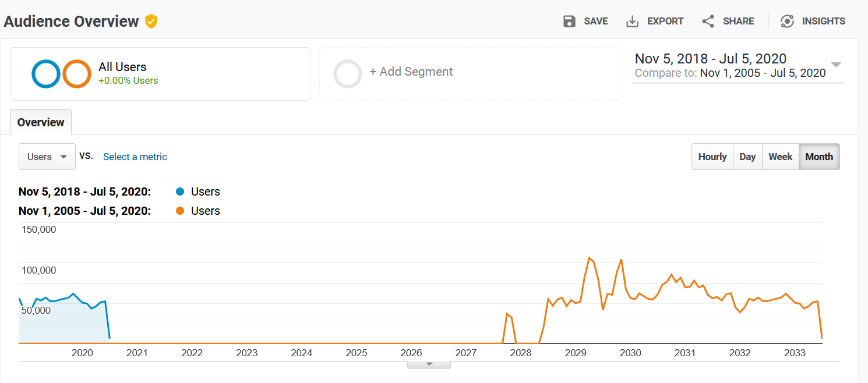Click the Share icon

(x=708, y=22)
